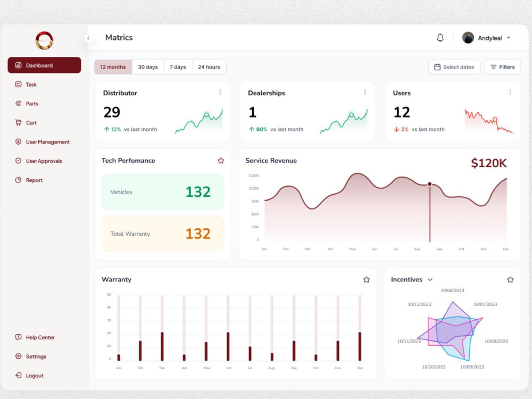Collapse the sidebar with the chevron arrow

tap(88, 38)
